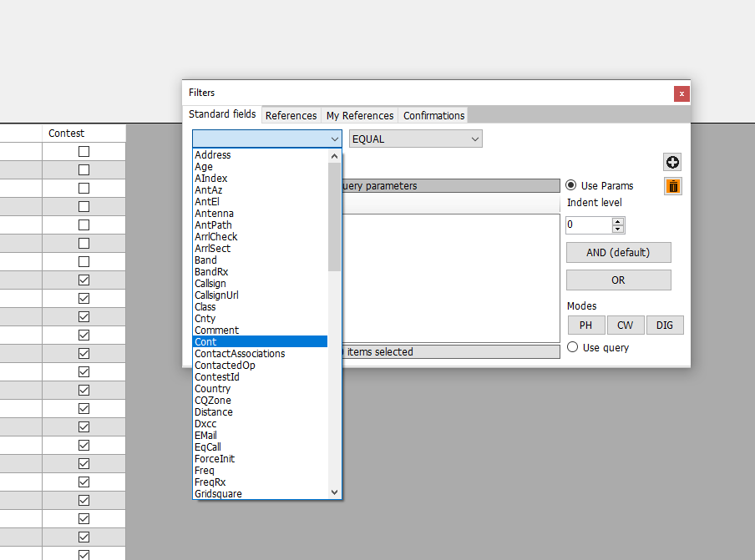755x560 pixels.
Task: Choose Country from the field list
Action: tap(260, 388)
